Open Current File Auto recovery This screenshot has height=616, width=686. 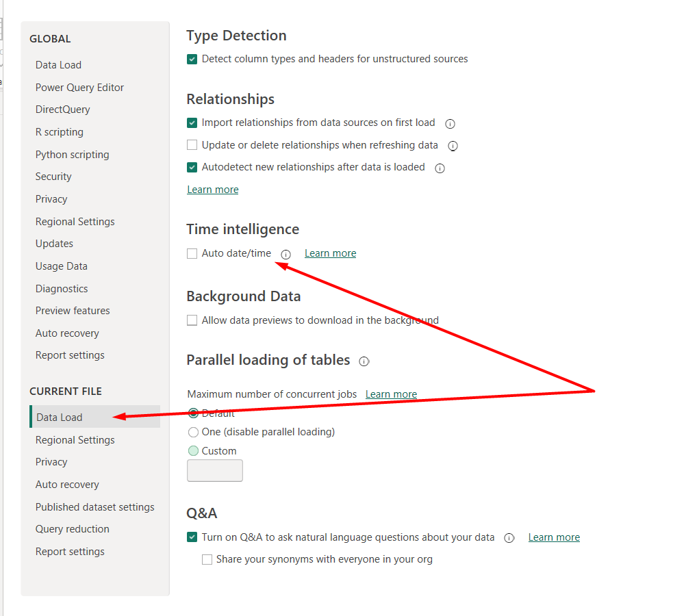coord(67,485)
